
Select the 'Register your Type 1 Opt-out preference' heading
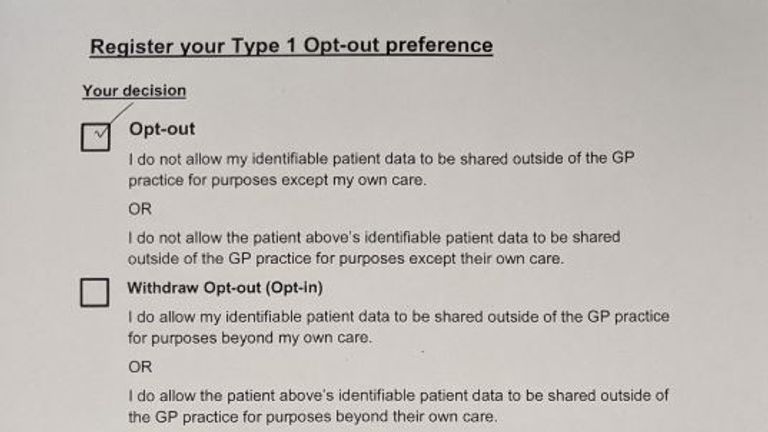(x=291, y=46)
